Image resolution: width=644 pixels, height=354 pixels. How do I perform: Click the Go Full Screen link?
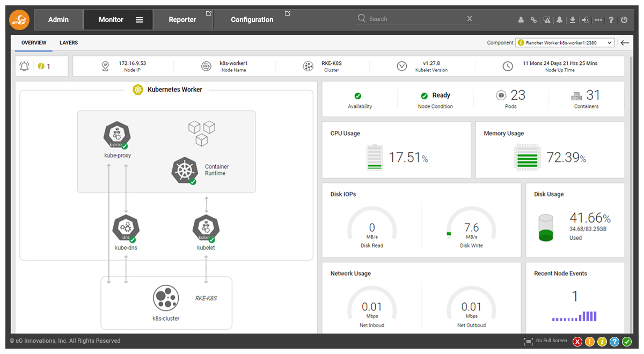point(552,341)
